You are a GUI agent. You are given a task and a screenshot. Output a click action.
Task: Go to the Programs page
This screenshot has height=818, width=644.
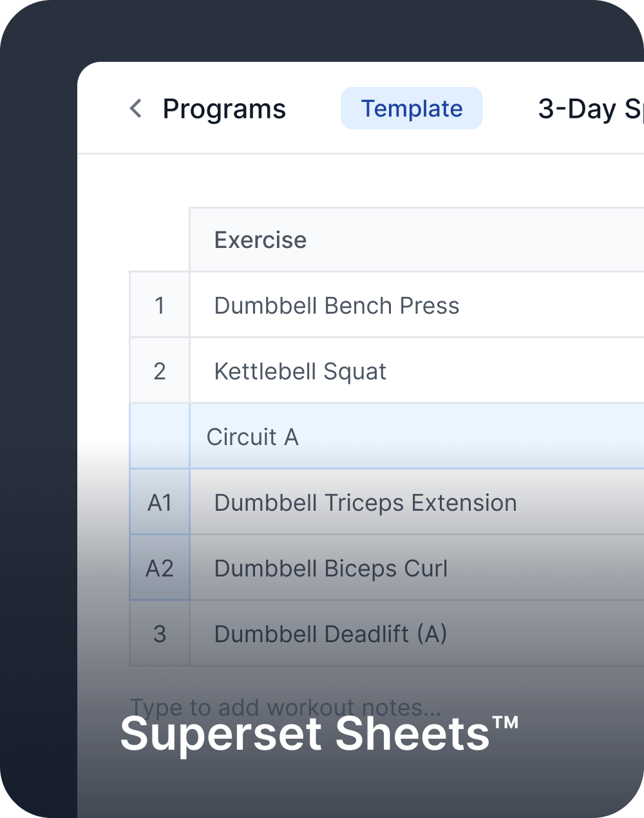click(x=224, y=109)
